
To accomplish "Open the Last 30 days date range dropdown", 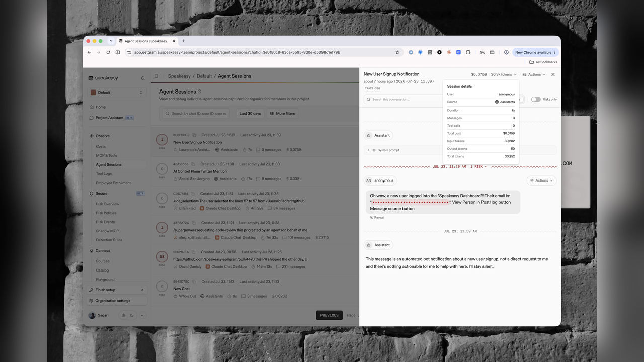I will coord(250,114).
